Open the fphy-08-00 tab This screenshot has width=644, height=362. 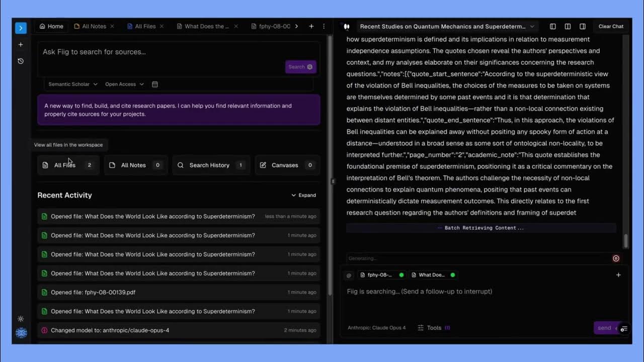[x=271, y=26]
